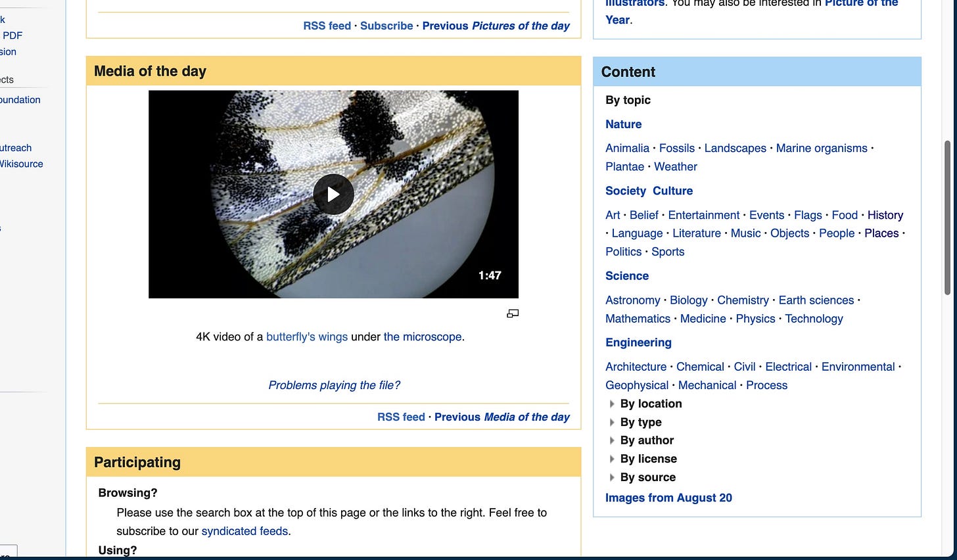This screenshot has height=560, width=957.
Task: Open the Weather category
Action: (x=675, y=167)
